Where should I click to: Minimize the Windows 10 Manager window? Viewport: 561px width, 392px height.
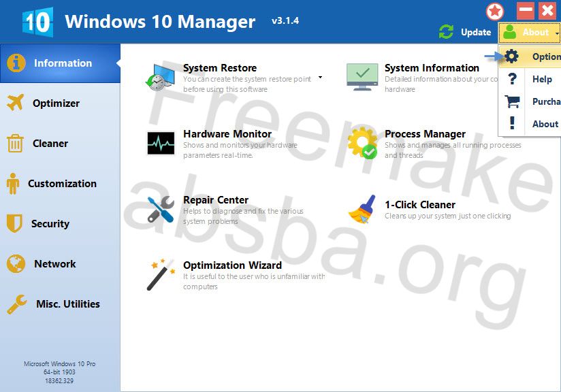coord(526,10)
